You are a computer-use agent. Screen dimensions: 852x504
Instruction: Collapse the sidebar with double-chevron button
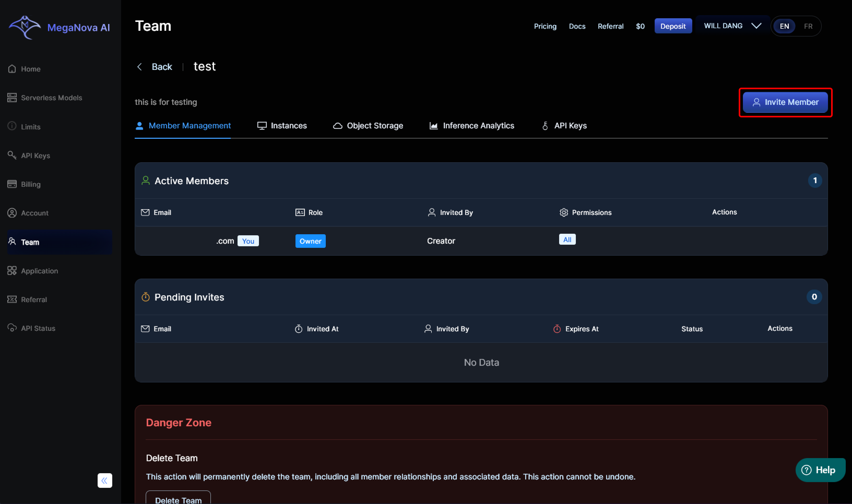[105, 480]
